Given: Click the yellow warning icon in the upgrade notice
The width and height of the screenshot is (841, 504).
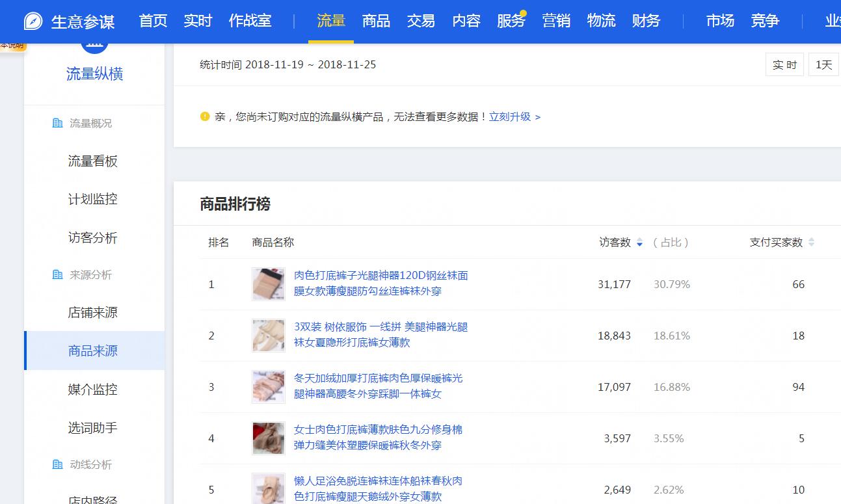Looking at the screenshot, I should pyautogui.click(x=204, y=116).
